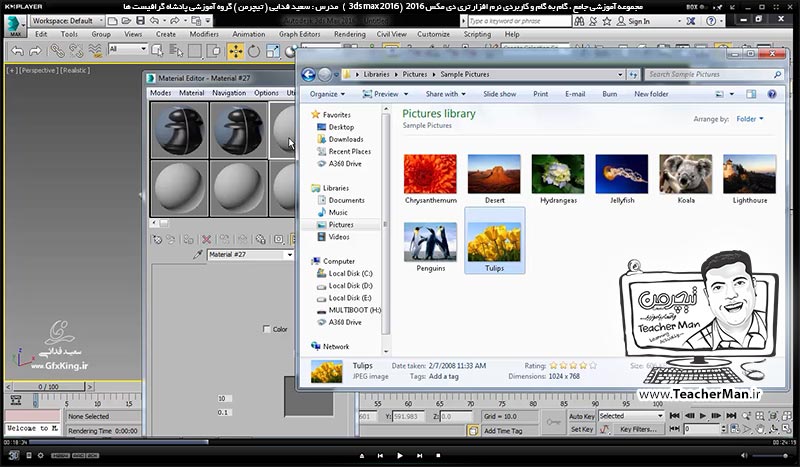Open the Share with dropdown
Viewport: 800px width, 467px height.
coord(445,94)
